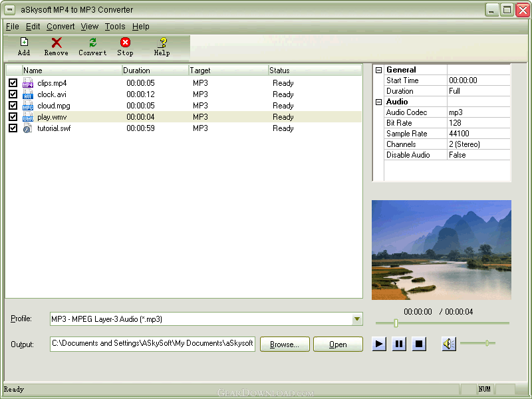Click the volume slider handle
This screenshot has height=399, width=532.
pyautogui.click(x=487, y=343)
